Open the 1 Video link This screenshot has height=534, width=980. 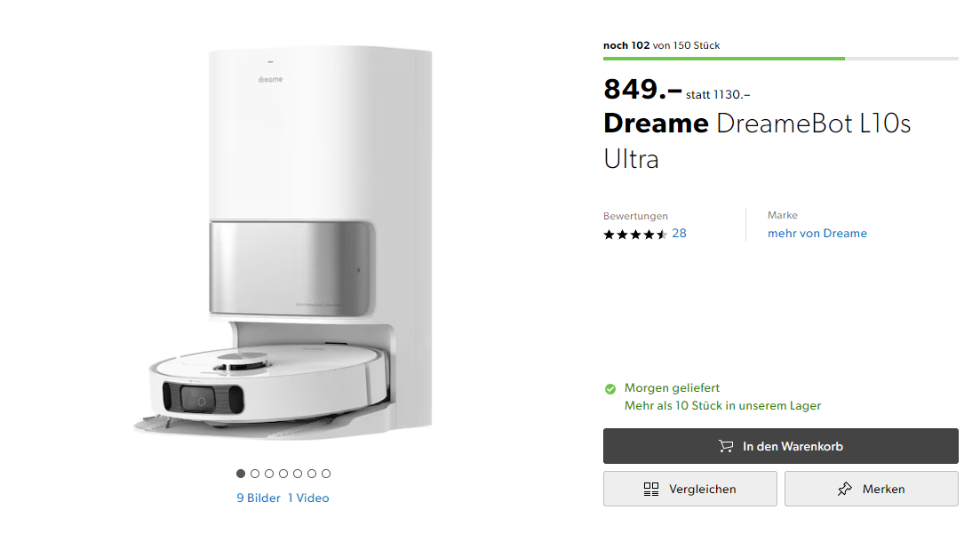tap(309, 498)
